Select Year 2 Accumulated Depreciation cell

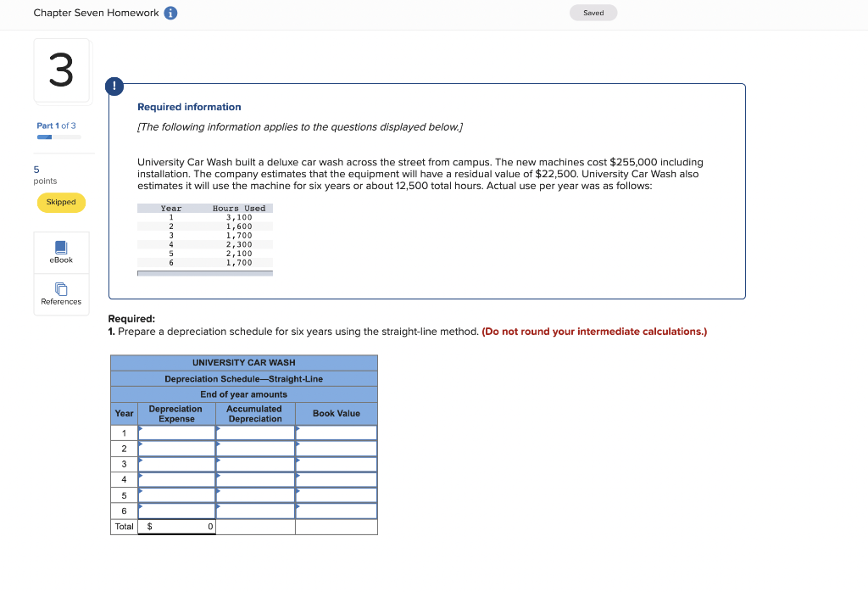255,449
